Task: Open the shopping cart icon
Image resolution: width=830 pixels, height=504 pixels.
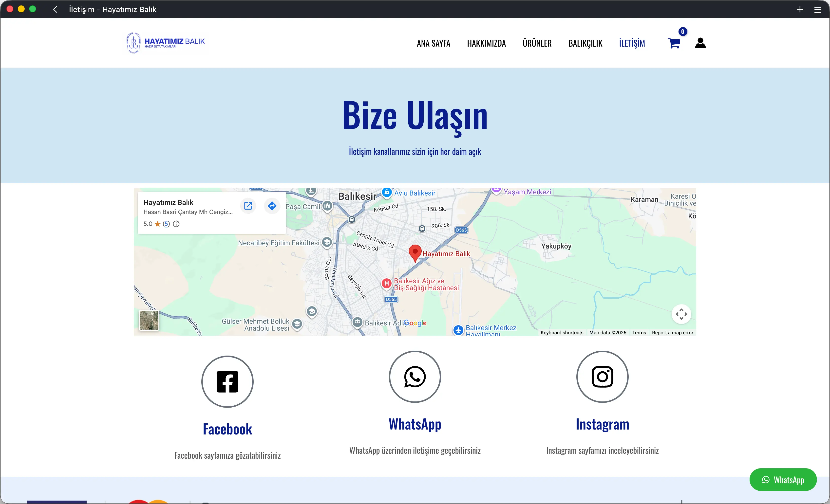Action: point(674,43)
